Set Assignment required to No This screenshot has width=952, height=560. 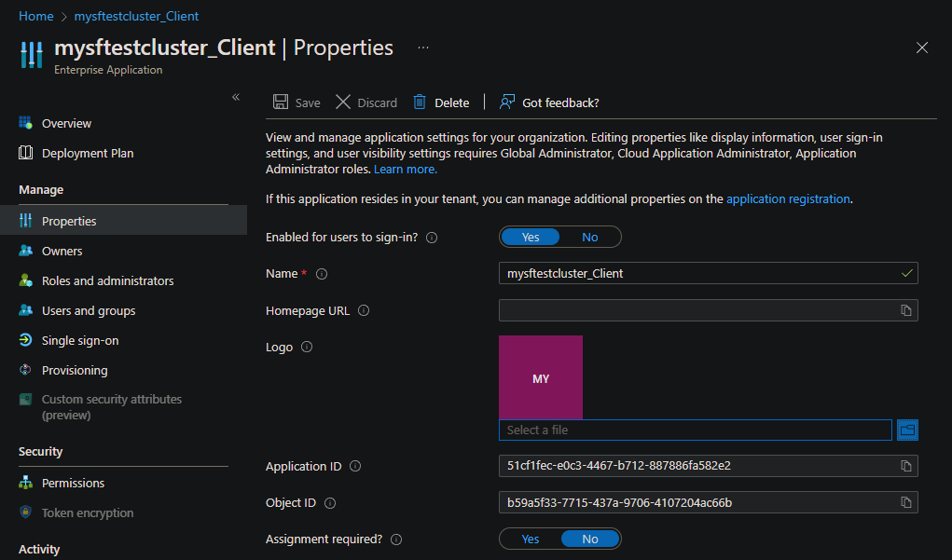pos(589,539)
